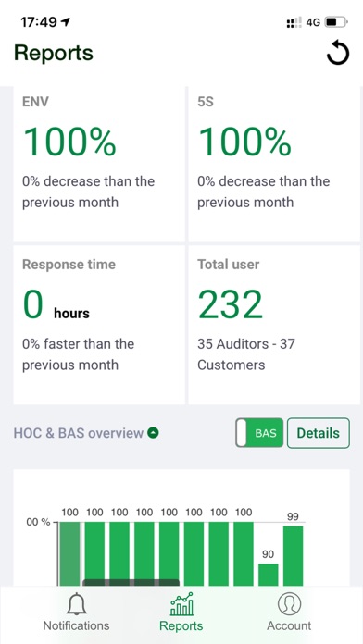Tap the signal strength bars icon

(x=294, y=22)
